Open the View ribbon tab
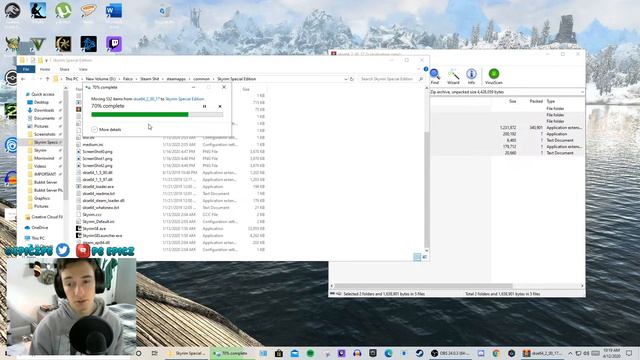The image size is (640, 360). point(83,69)
